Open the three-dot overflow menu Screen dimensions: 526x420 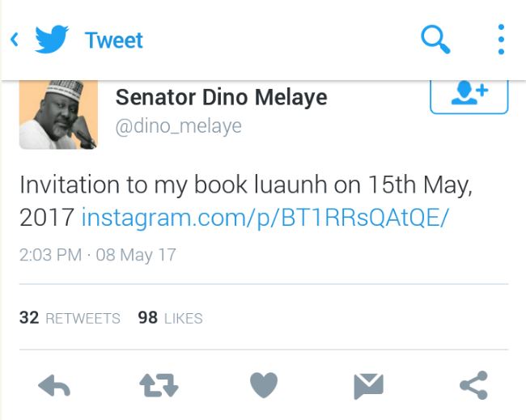click(501, 39)
